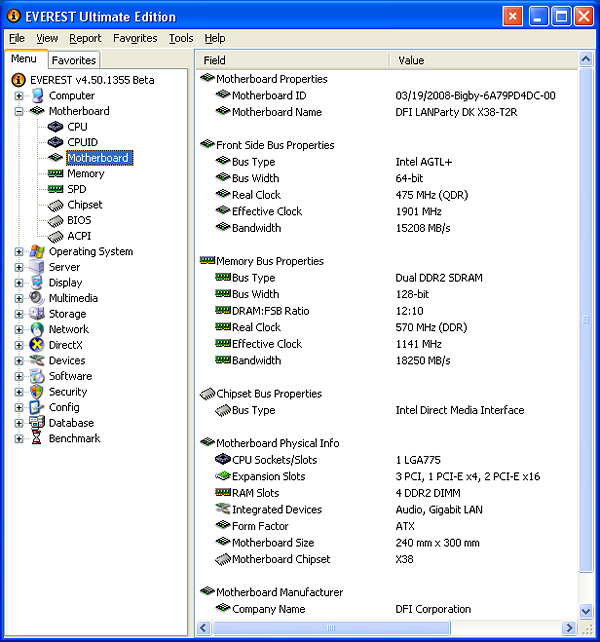The height and width of the screenshot is (642, 600).
Task: Click the vertical scrollbar up arrow
Action: [586, 59]
